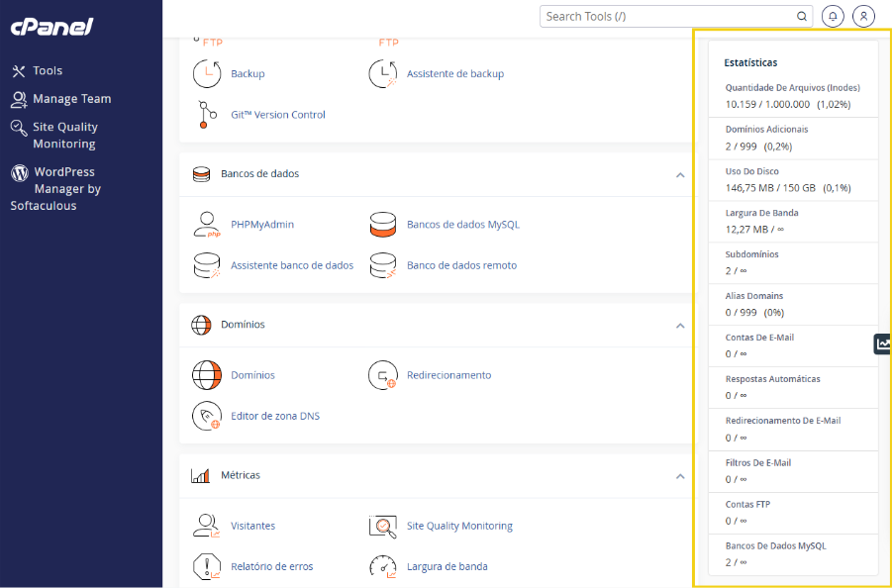Click the notification bell icon

[x=832, y=16]
